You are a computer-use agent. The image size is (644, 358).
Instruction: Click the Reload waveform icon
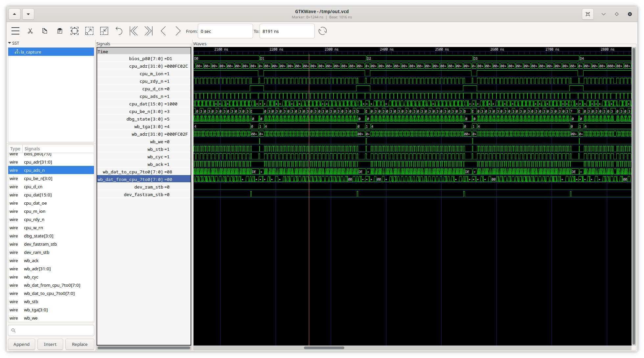(323, 31)
